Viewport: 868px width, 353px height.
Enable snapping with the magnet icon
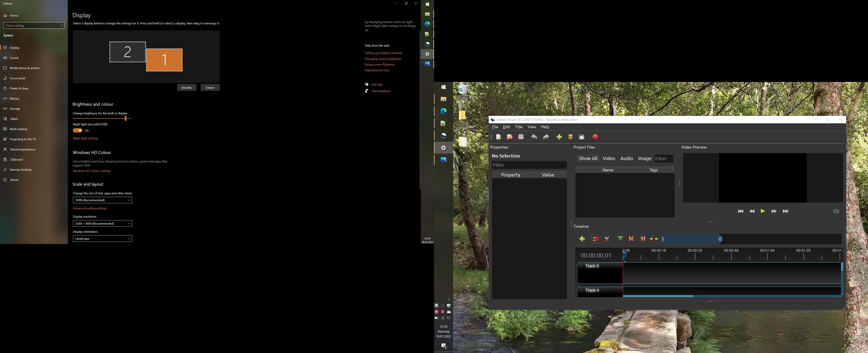tap(595, 239)
